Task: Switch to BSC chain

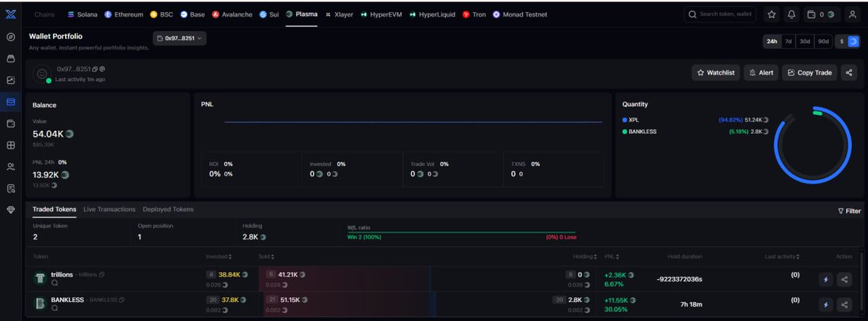Action: [x=162, y=14]
